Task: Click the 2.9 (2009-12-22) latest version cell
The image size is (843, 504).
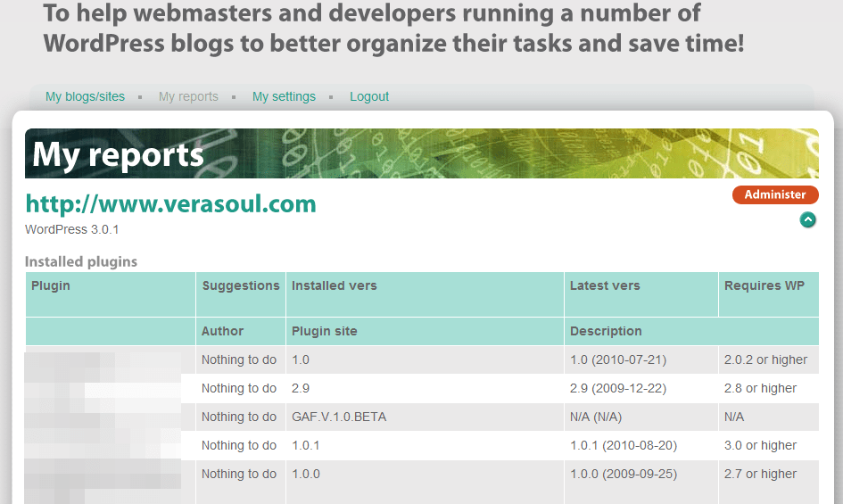Action: point(617,388)
